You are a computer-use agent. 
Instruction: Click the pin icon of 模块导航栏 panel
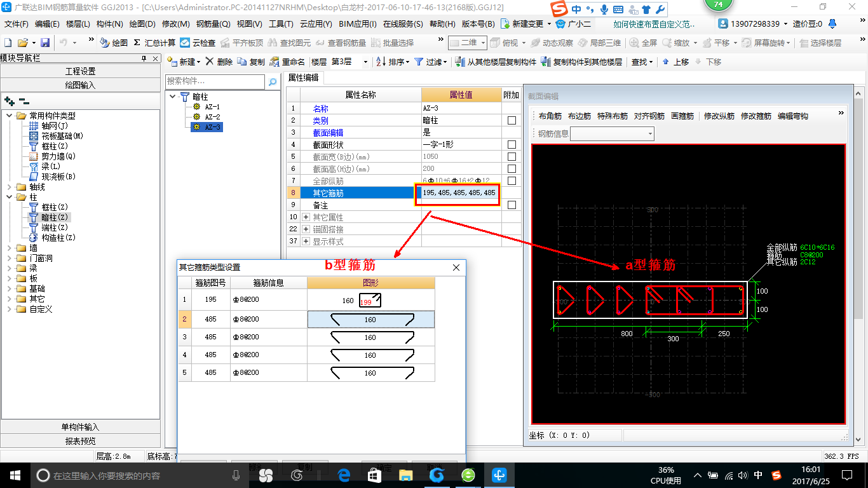point(144,58)
